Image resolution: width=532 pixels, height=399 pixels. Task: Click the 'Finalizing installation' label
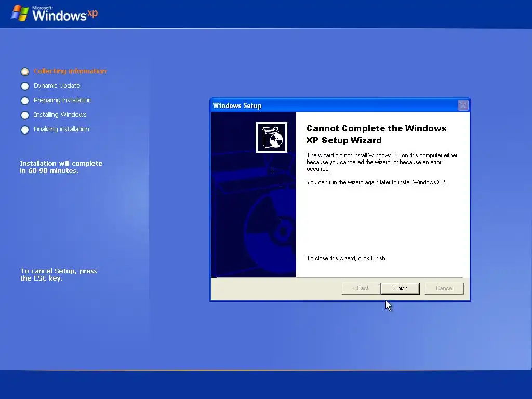[61, 129]
